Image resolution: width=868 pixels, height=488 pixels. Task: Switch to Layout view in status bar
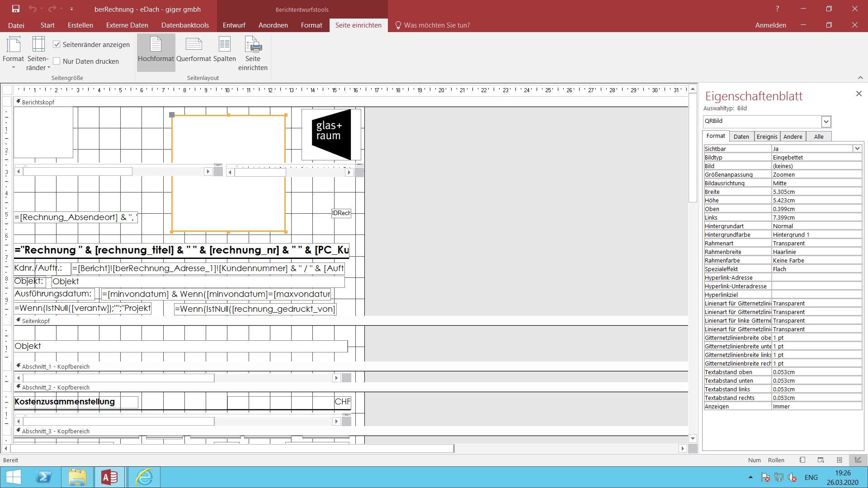point(840,460)
